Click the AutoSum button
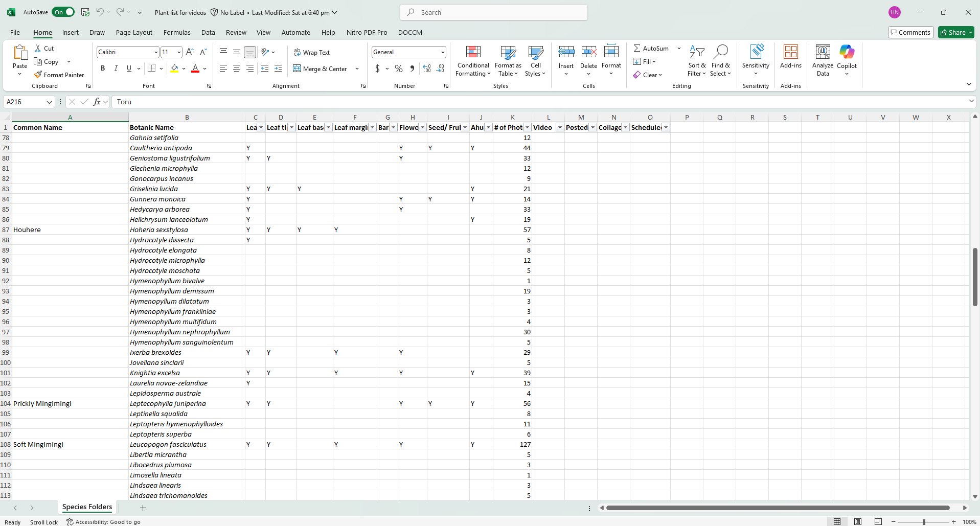The height and width of the screenshot is (526, 980). coord(651,48)
